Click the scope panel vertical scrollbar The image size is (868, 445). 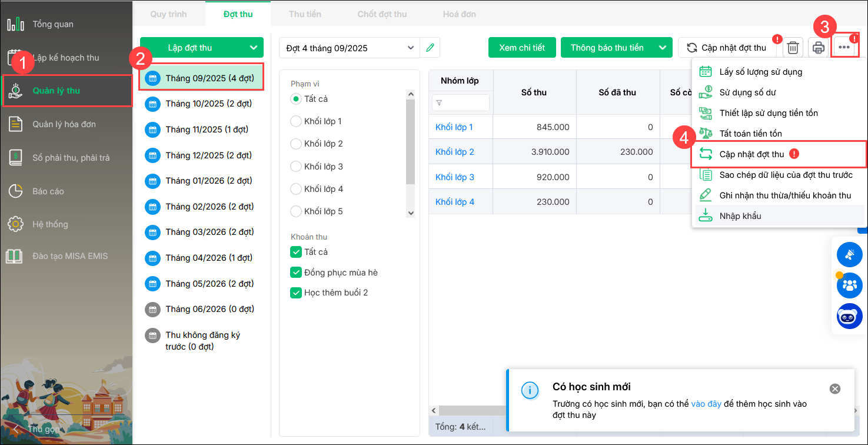coord(411,141)
